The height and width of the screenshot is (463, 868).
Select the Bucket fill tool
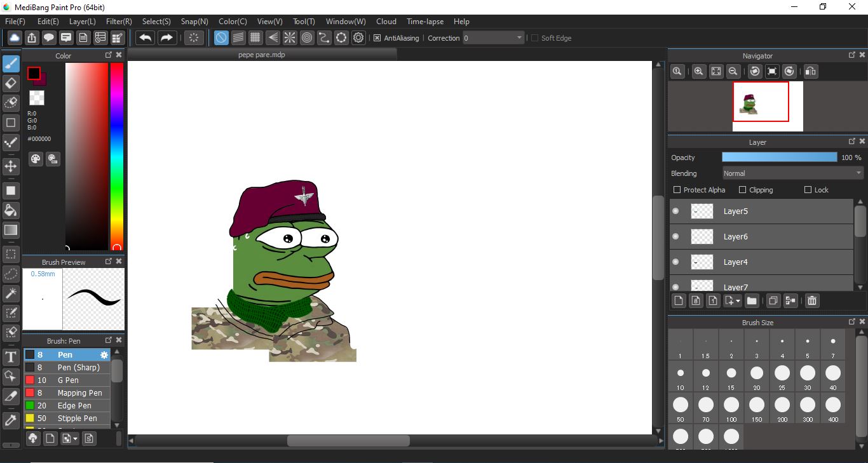coord(11,210)
